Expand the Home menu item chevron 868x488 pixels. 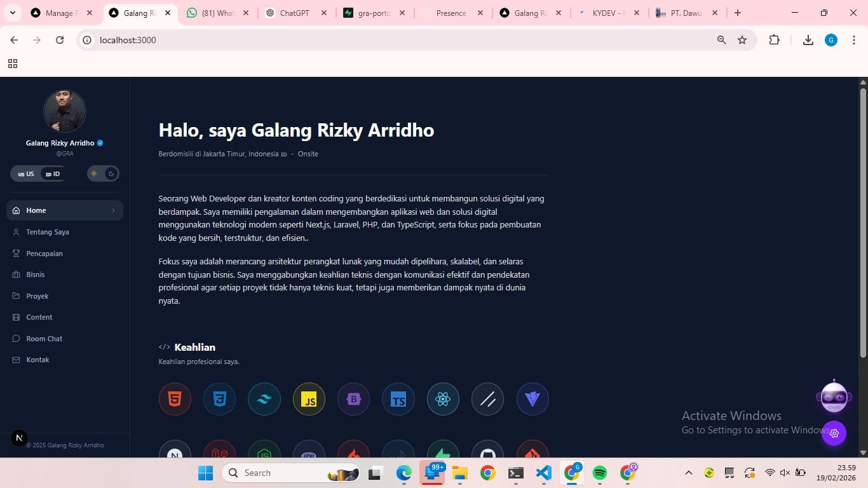(x=112, y=210)
